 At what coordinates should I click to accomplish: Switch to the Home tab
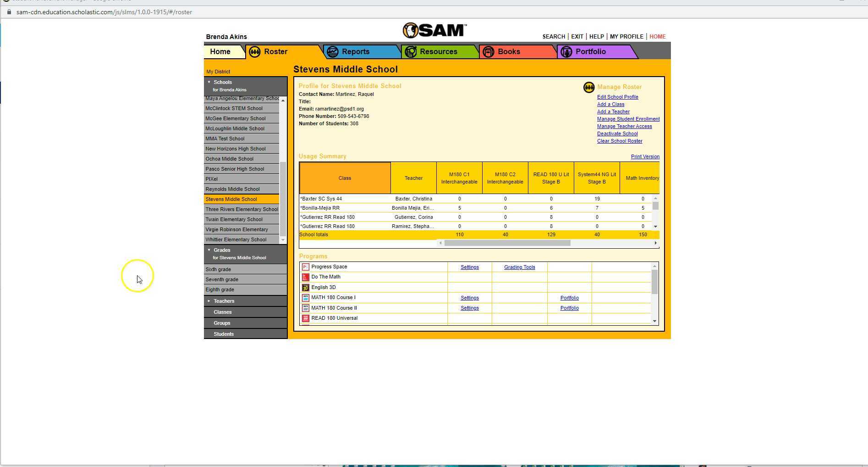pos(220,51)
